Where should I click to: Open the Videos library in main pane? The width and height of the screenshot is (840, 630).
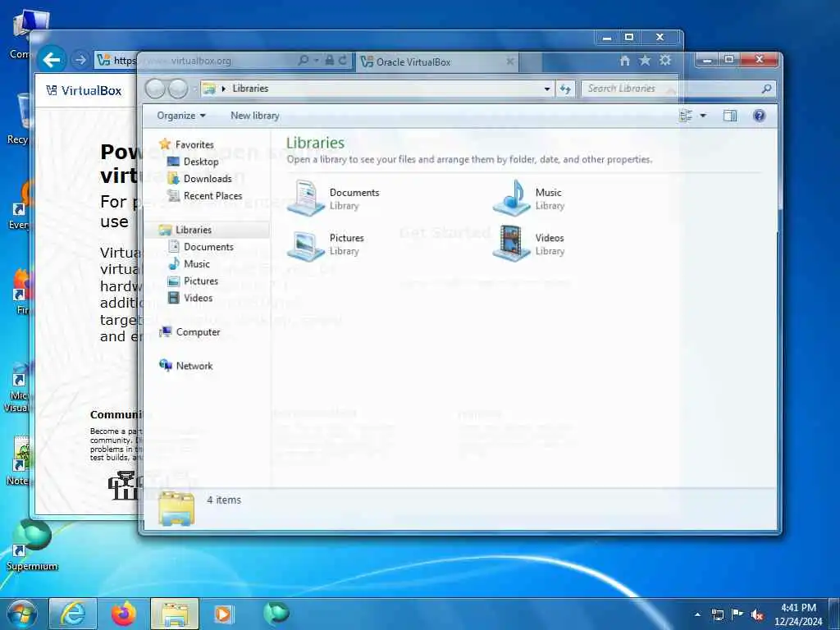(x=529, y=244)
